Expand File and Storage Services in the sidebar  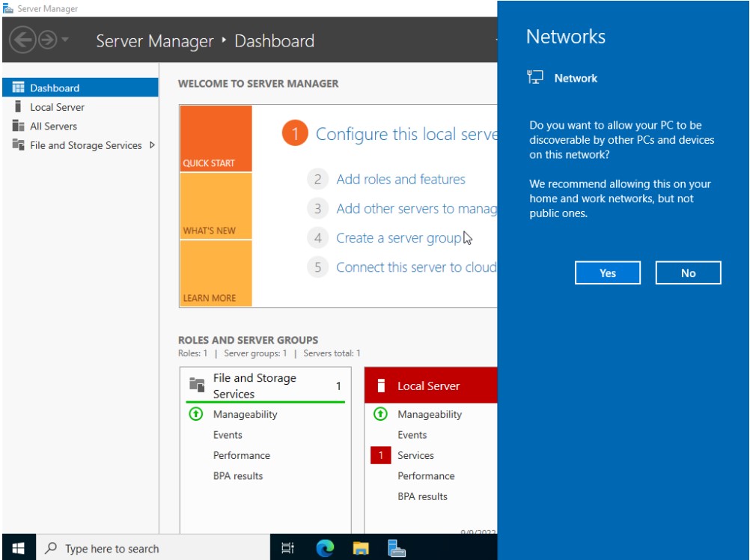coord(152,145)
